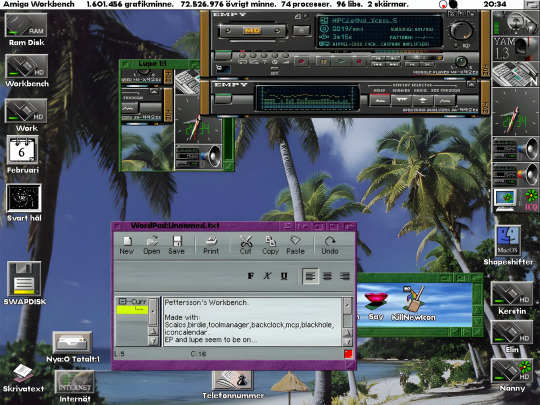Toggle bold formatting in WordPad

point(251,276)
